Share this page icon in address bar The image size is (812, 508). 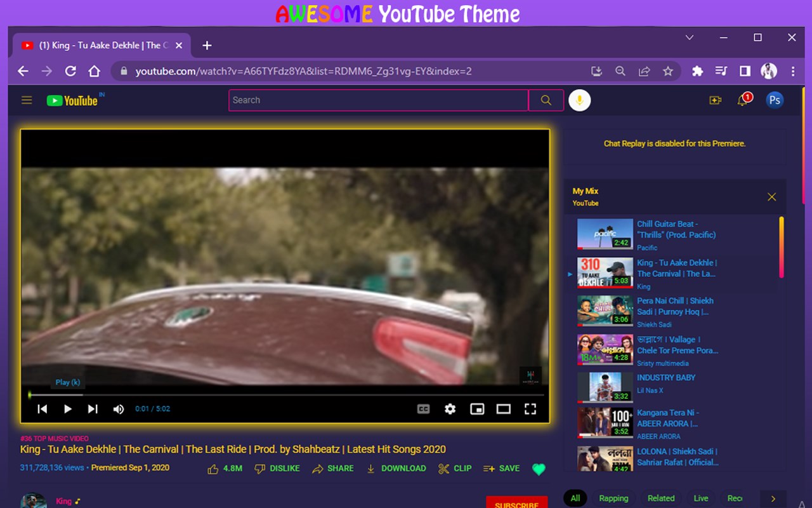(x=644, y=71)
